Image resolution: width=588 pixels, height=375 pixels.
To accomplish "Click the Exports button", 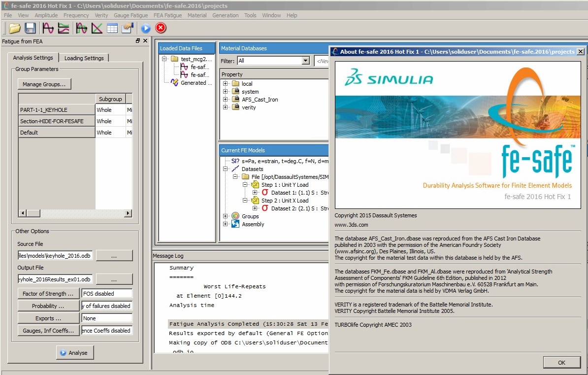I will coord(48,318).
